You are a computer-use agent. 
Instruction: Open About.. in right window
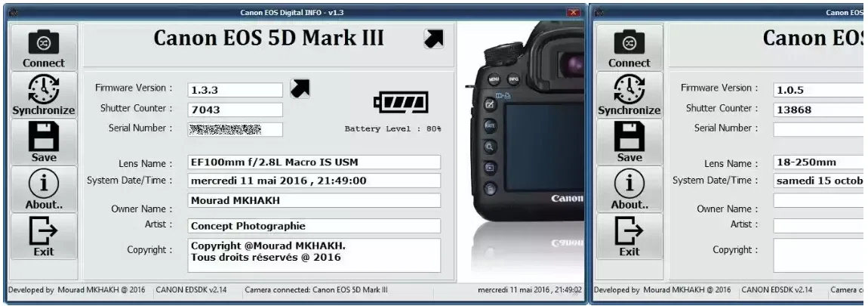(x=629, y=189)
